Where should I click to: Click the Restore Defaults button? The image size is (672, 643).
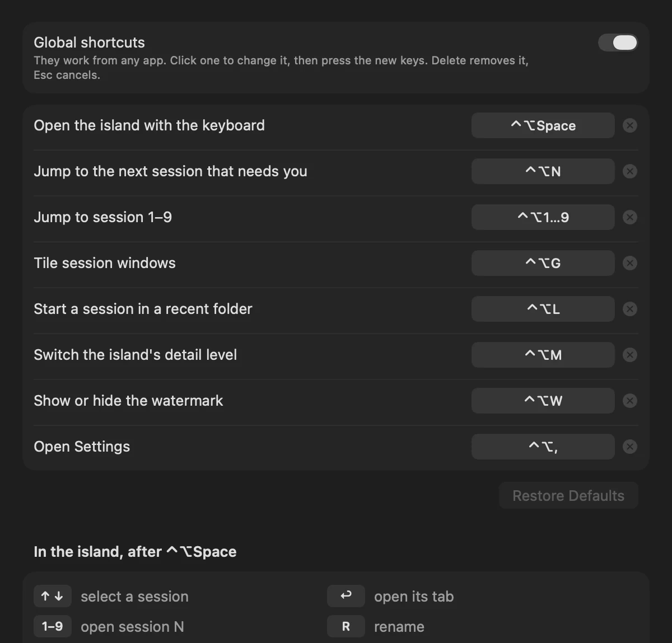(568, 495)
